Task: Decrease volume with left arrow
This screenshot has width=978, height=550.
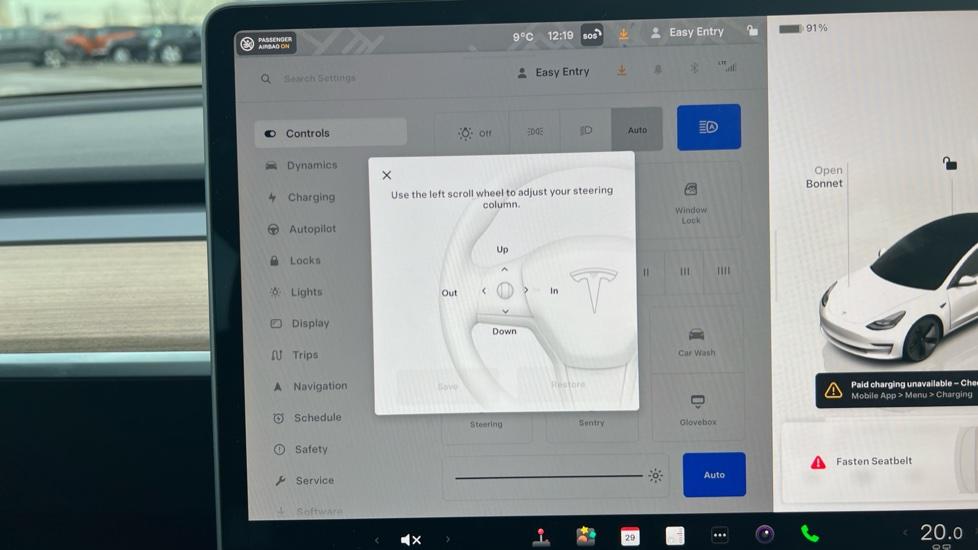Action: tap(377, 540)
